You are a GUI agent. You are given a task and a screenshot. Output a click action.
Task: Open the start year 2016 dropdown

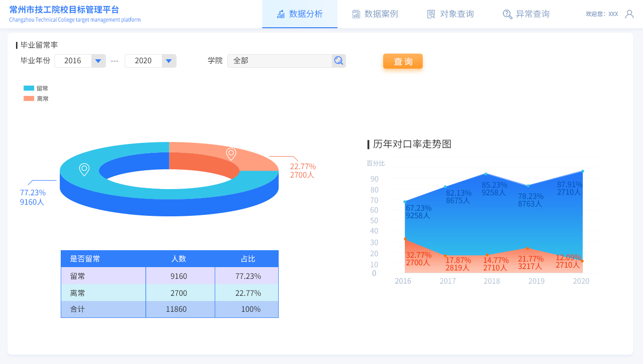pos(98,61)
